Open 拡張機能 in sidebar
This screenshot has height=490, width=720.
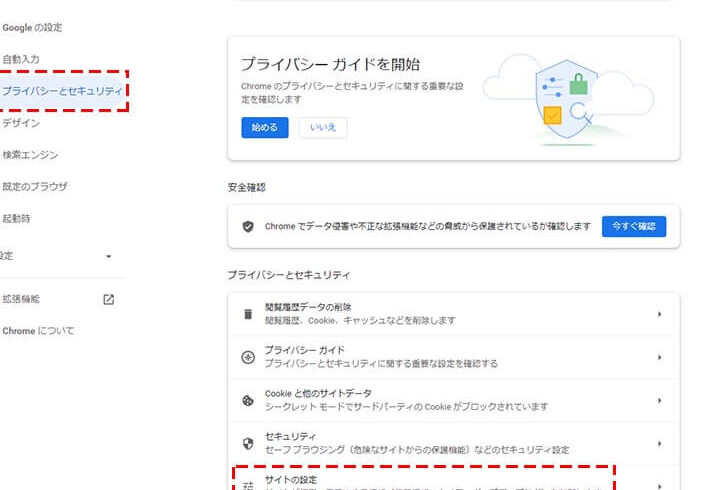point(21,299)
